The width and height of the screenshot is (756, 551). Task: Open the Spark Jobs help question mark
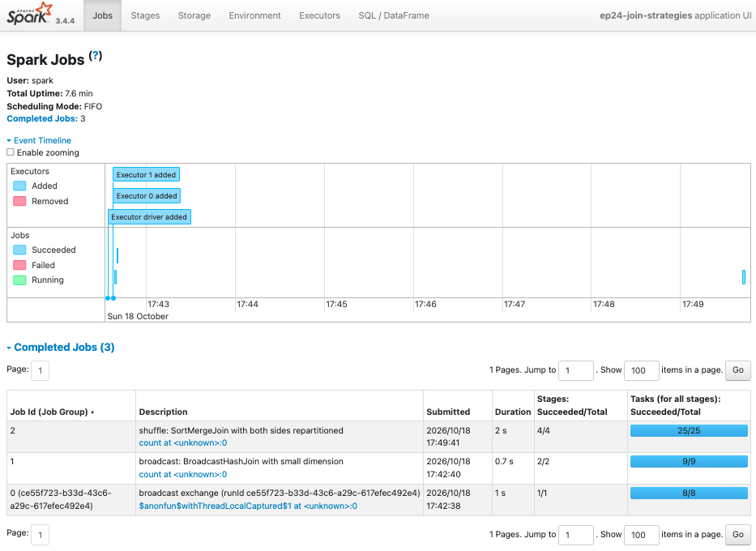point(96,56)
